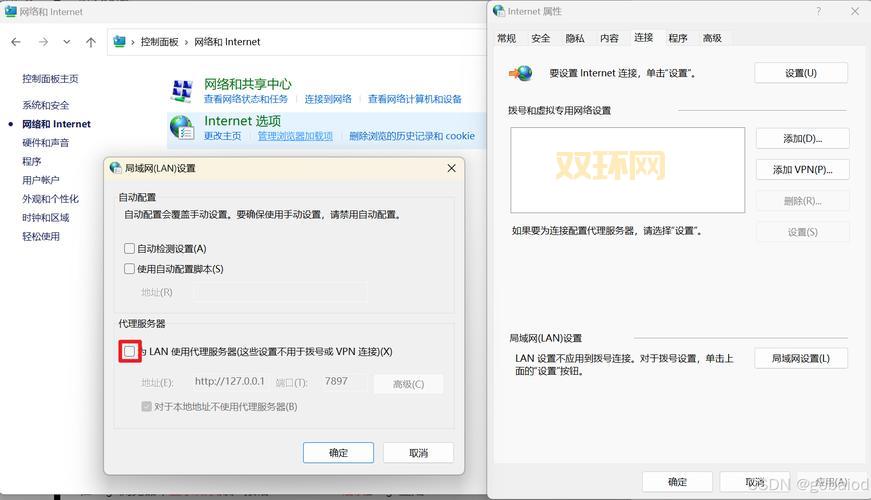Switch to the 常规 tab in Internet 属性
The image size is (871, 500).
507,38
